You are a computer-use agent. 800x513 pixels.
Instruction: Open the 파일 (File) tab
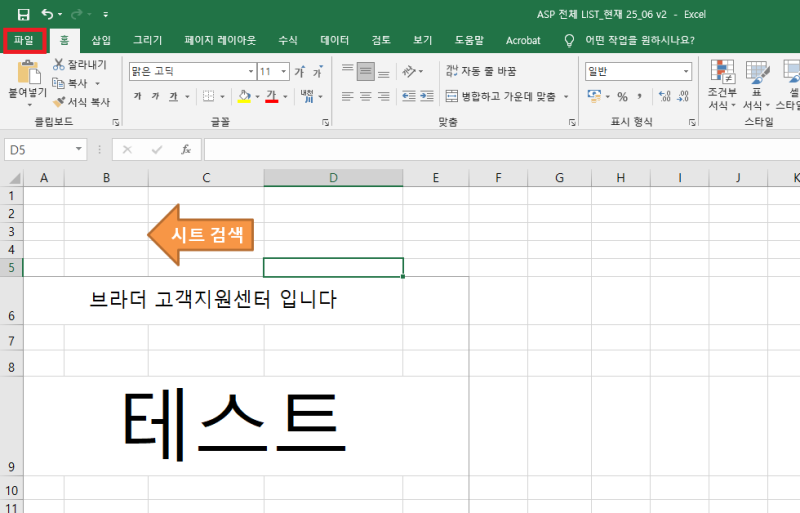click(x=24, y=40)
